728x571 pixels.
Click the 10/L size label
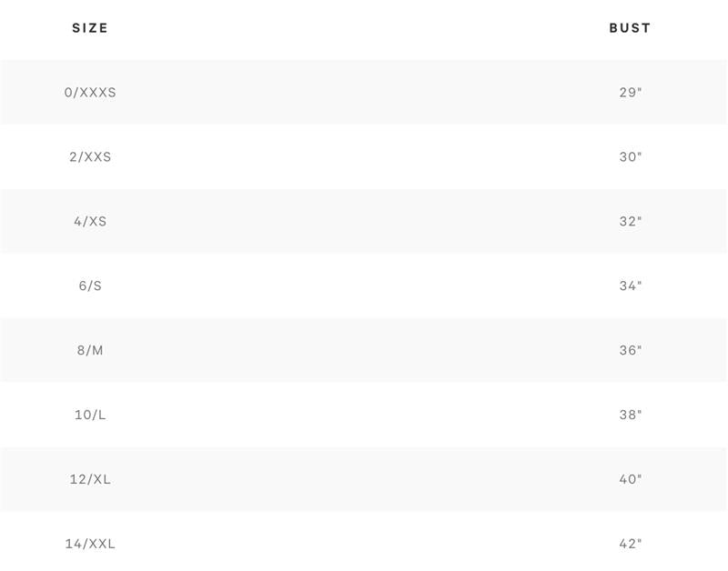(x=90, y=416)
